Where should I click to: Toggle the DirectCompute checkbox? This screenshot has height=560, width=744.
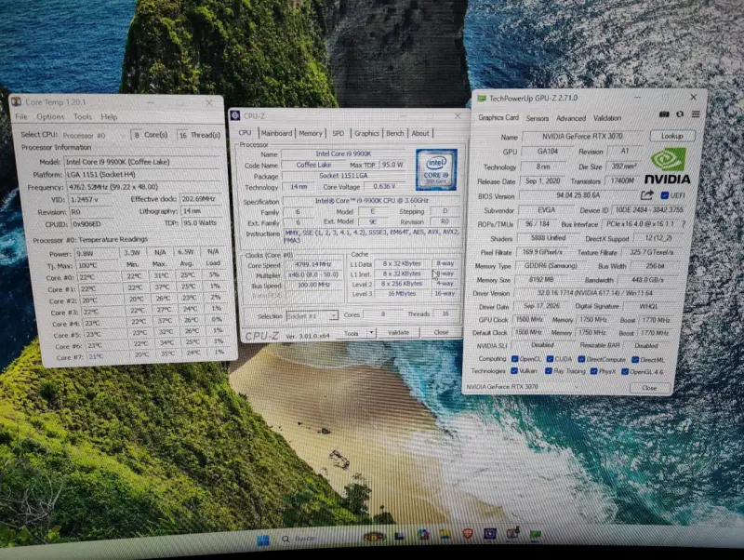pyautogui.click(x=581, y=359)
